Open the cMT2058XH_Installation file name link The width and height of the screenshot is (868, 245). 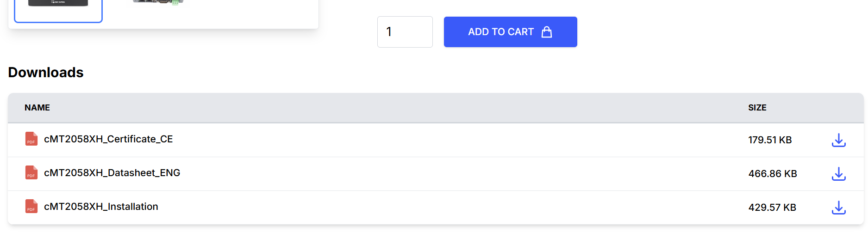click(101, 207)
